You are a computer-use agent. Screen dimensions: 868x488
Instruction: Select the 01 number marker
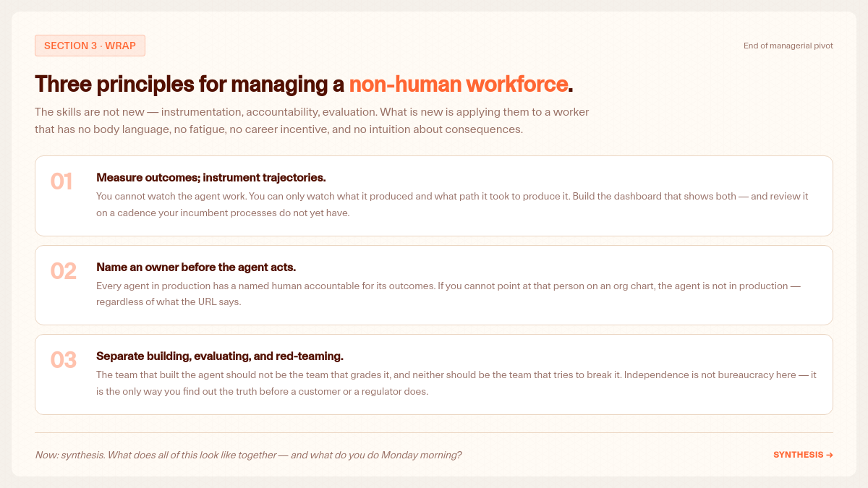[x=61, y=181]
